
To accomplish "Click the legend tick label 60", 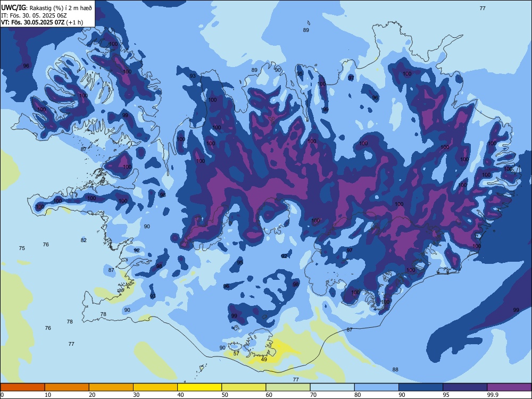I will coord(269,395).
